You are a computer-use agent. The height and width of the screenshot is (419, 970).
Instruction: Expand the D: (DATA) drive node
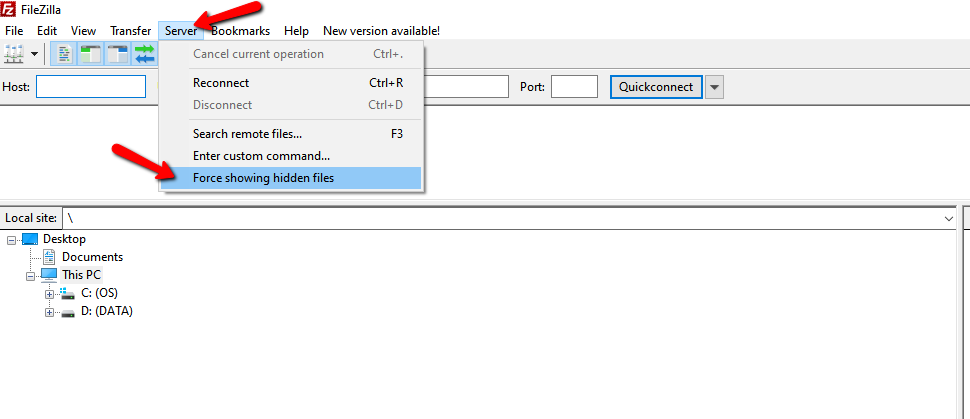[50, 312]
